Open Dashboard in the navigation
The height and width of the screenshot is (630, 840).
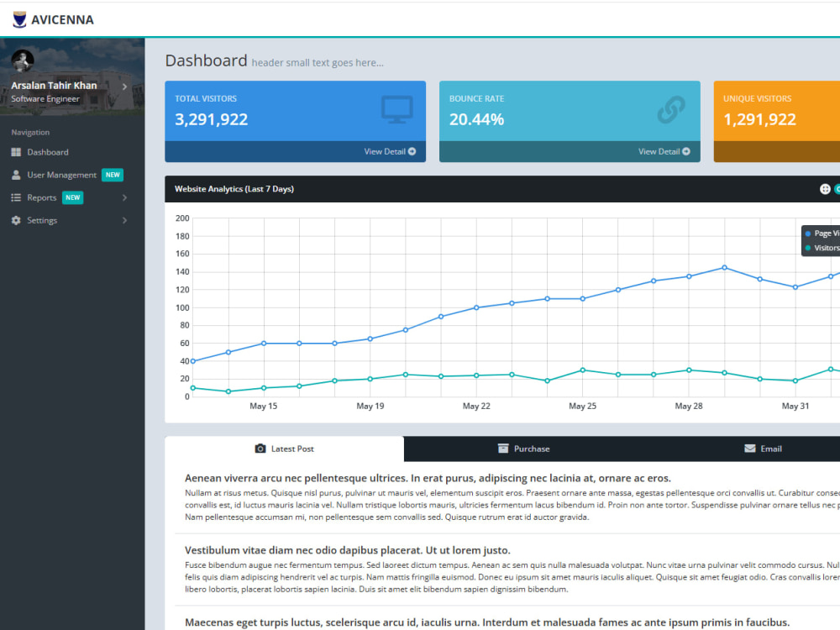point(48,152)
